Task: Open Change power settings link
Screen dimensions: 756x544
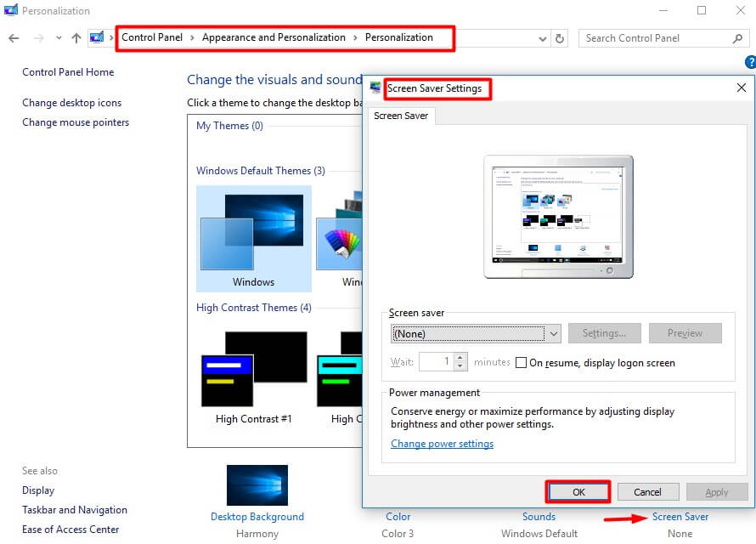Action: 442,444
